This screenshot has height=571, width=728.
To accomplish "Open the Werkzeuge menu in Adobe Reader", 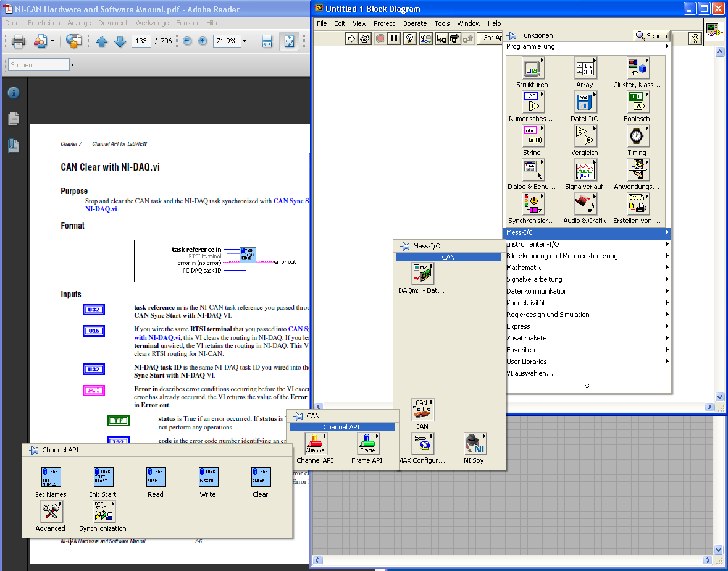I will pos(152,23).
